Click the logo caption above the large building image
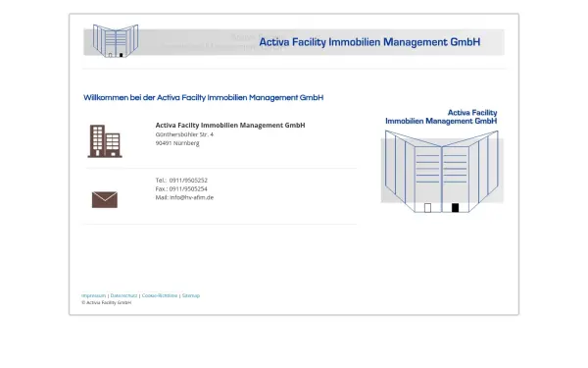 click(441, 117)
